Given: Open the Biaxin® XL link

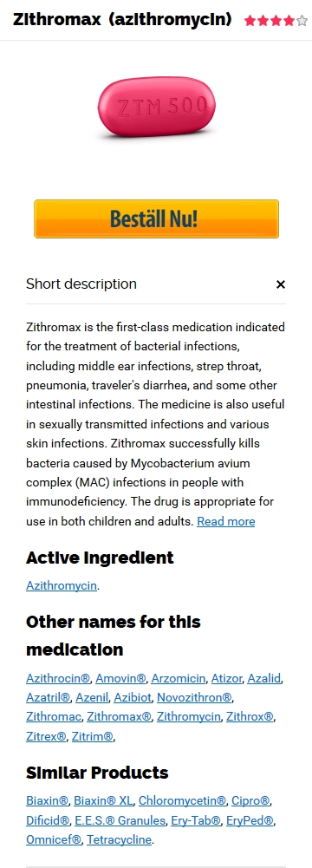Looking at the screenshot, I should coord(104,801).
